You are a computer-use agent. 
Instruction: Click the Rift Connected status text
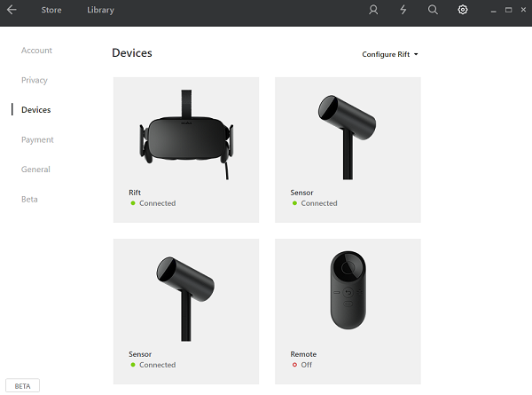[x=158, y=203]
